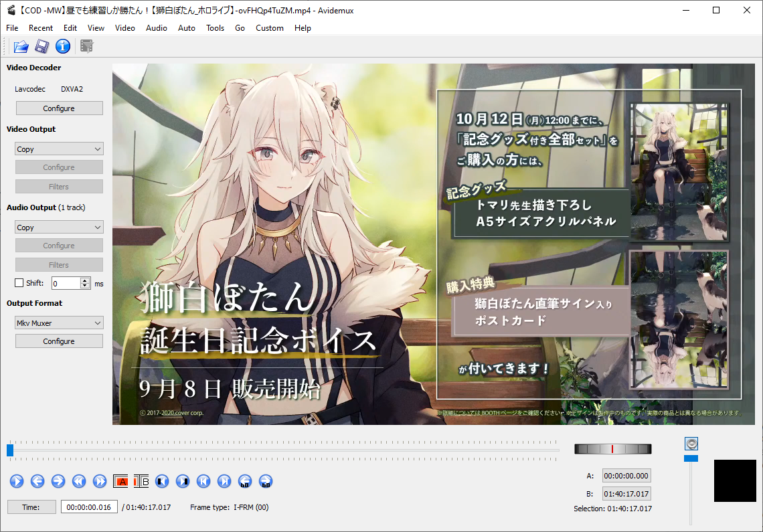Open the Go menu
This screenshot has height=532, width=763.
[240, 27]
